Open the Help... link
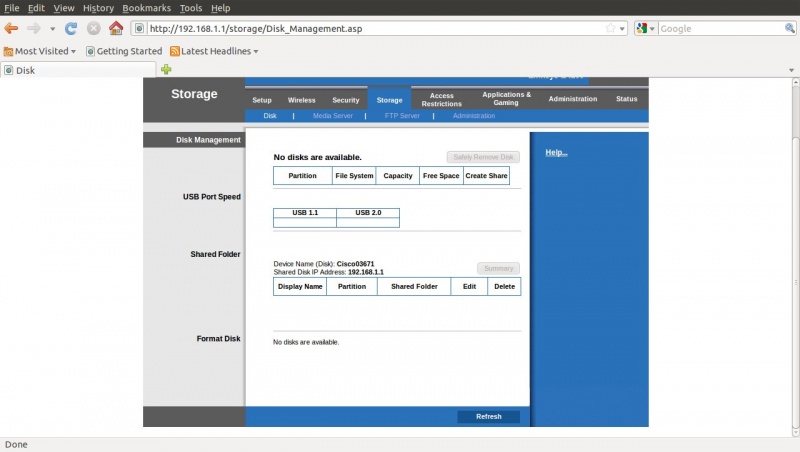Screen dimensions: 800x452 click(556, 152)
